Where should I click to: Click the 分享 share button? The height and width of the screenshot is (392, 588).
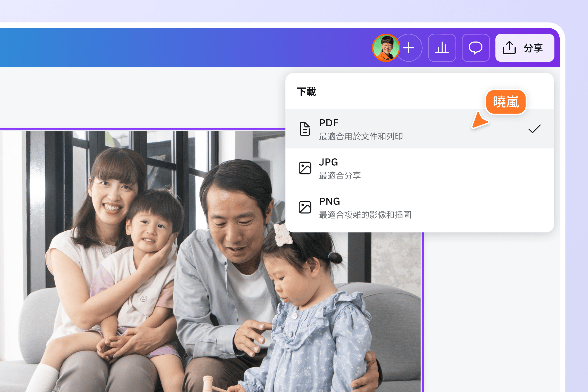click(525, 48)
